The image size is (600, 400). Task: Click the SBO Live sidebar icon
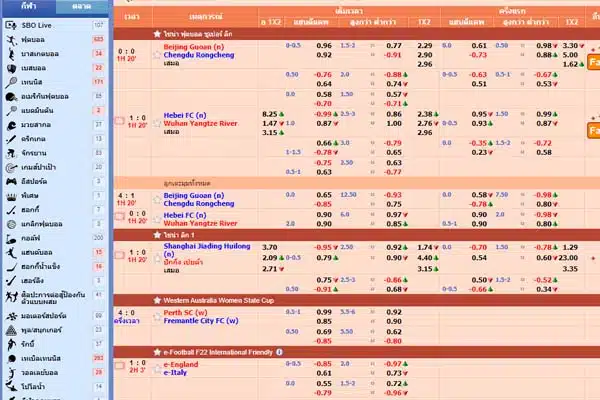click(x=10, y=23)
